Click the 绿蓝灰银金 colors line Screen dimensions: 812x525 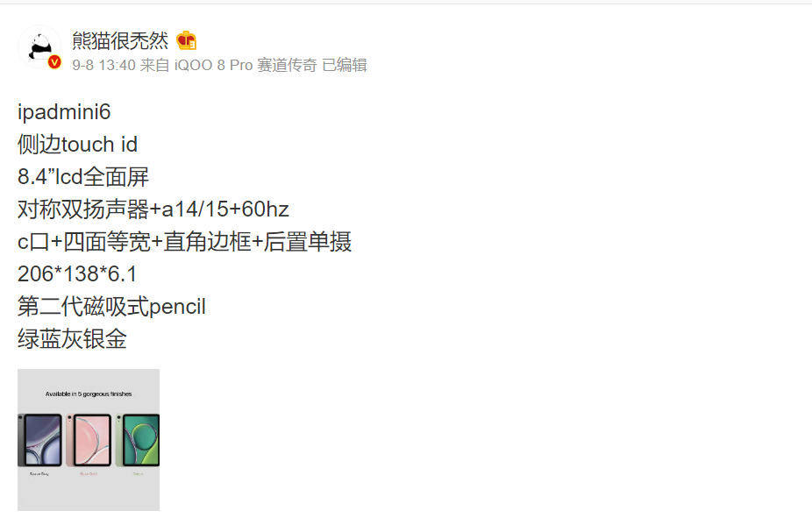pos(73,339)
